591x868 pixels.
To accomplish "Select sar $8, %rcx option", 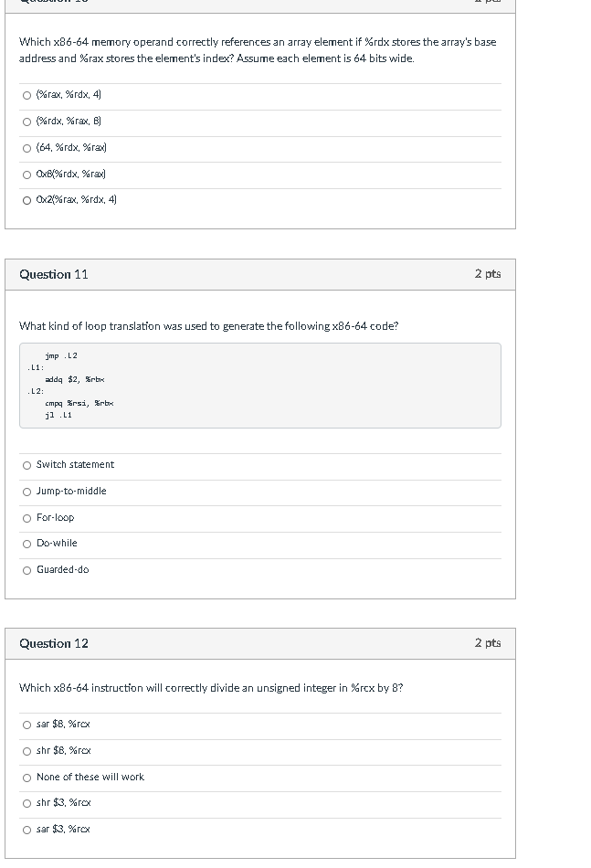I will [27, 725].
